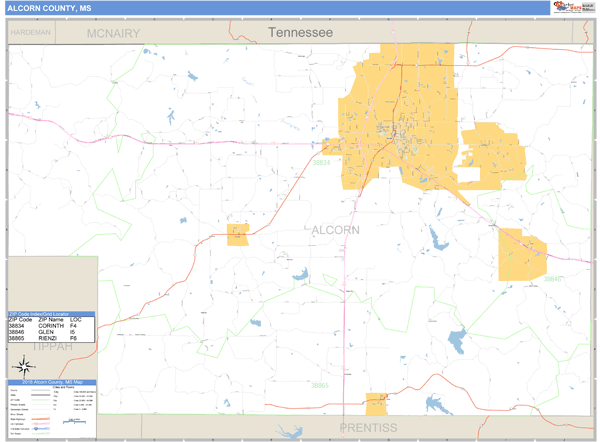Screen dimensions: 600x442
Task: Click the MCNAIRY county label
Action: 113,33
